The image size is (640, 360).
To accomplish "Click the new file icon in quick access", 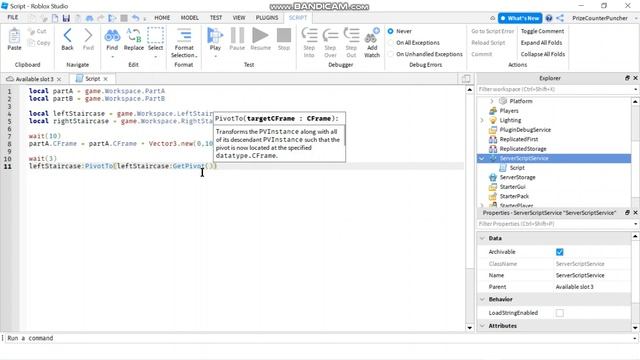I will (55, 18).
